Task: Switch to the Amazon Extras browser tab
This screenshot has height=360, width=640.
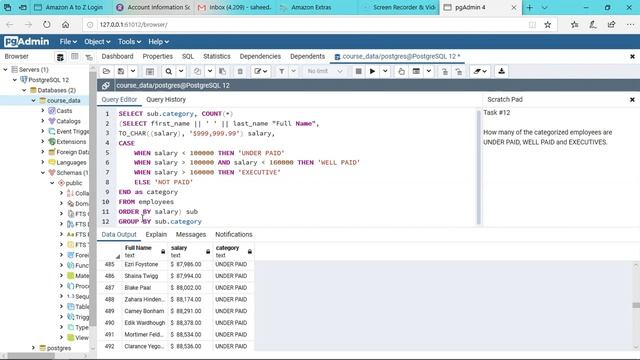Action: point(311,7)
